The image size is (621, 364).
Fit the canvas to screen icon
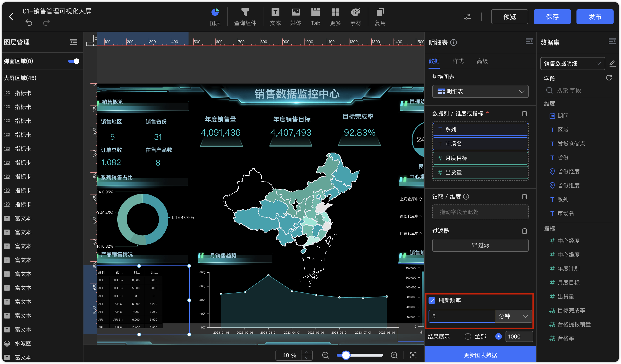pyautogui.click(x=413, y=355)
